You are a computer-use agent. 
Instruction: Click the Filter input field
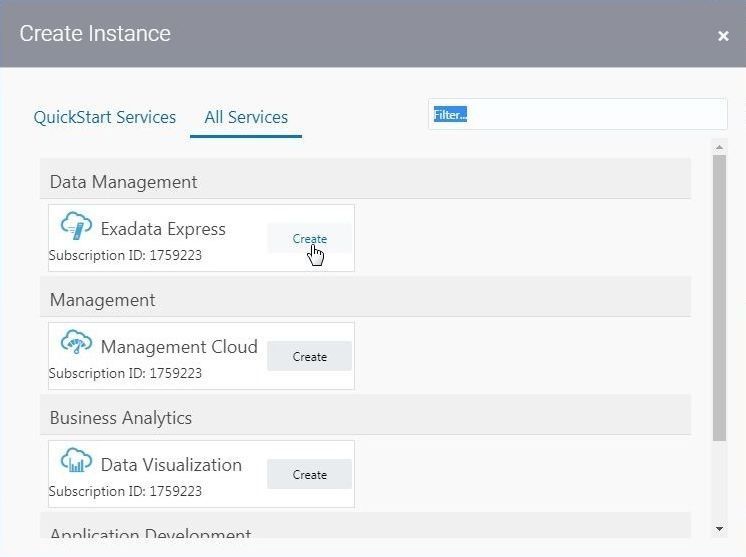tap(578, 114)
